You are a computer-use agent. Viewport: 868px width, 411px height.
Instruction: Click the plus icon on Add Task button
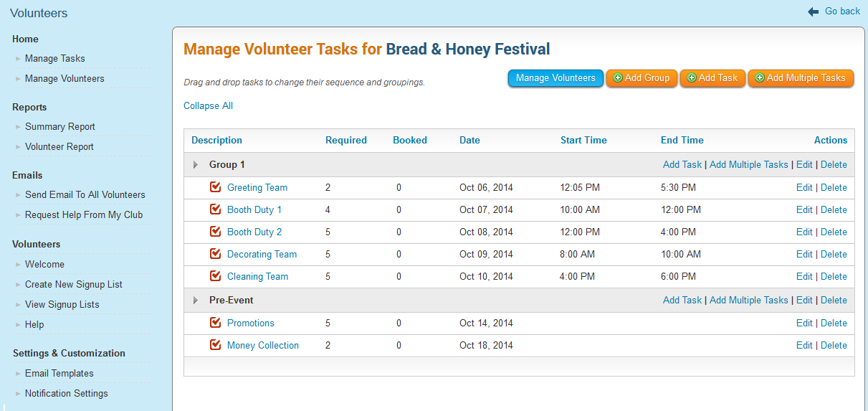coord(691,78)
